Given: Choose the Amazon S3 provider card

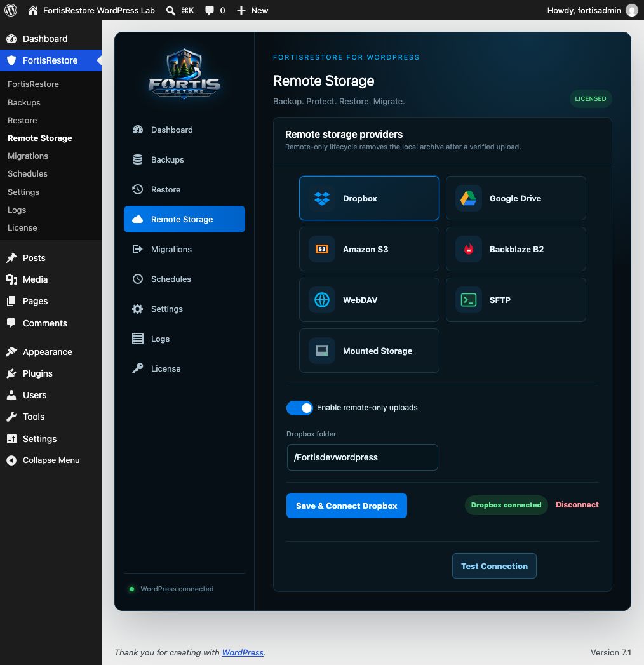Looking at the screenshot, I should [369, 249].
